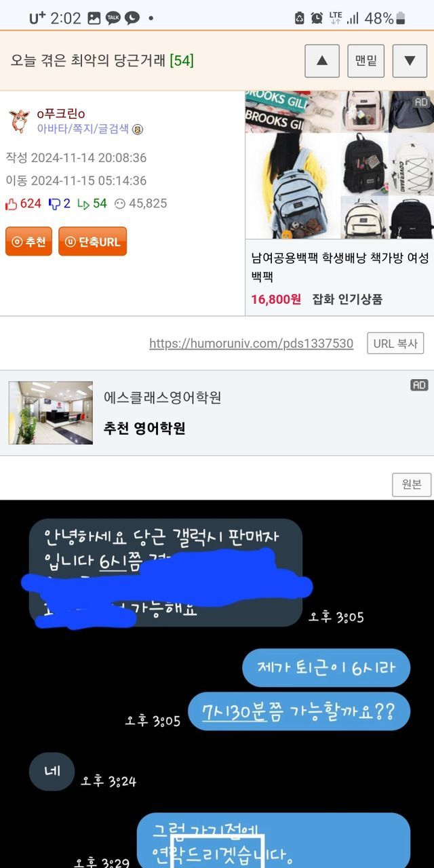This screenshot has height=868, width=434.
Task: Open the 추천 영어학원 ad text
Action: (144, 428)
